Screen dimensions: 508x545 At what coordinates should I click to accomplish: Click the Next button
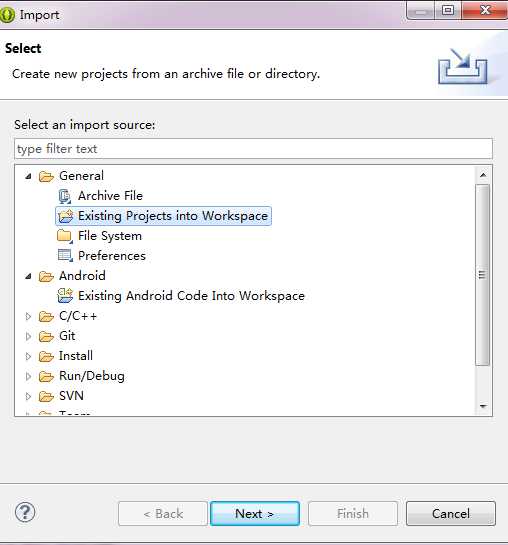pos(255,513)
